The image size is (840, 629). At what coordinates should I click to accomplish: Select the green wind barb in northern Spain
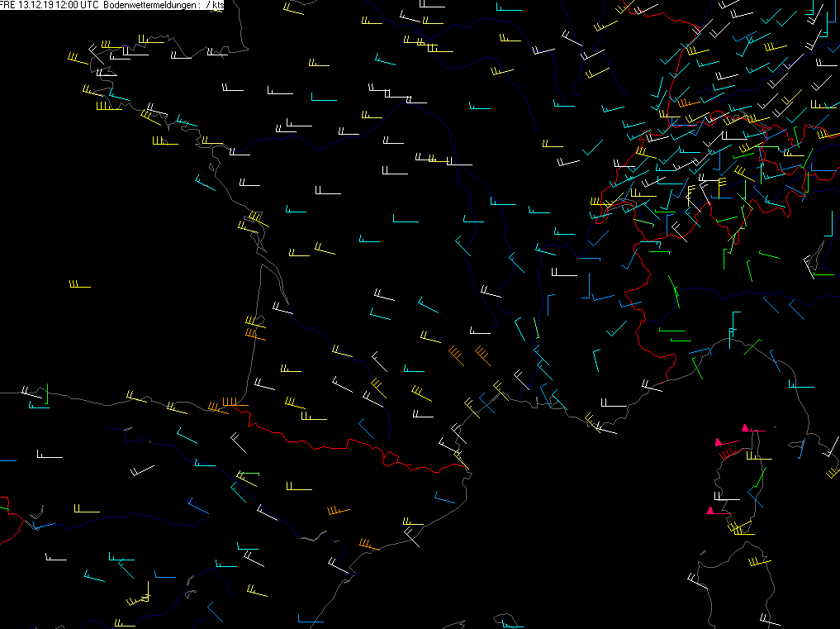(246, 475)
